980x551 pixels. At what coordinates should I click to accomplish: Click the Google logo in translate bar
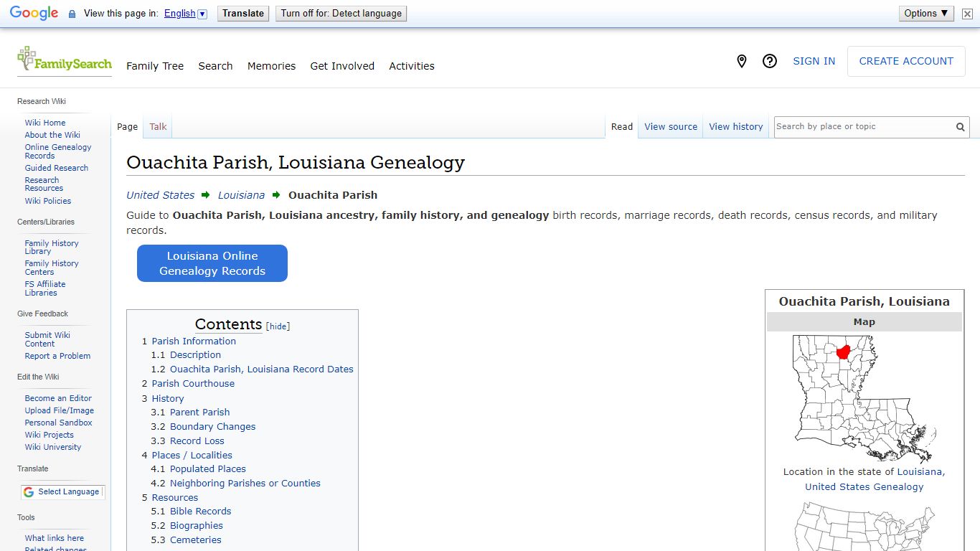point(34,13)
